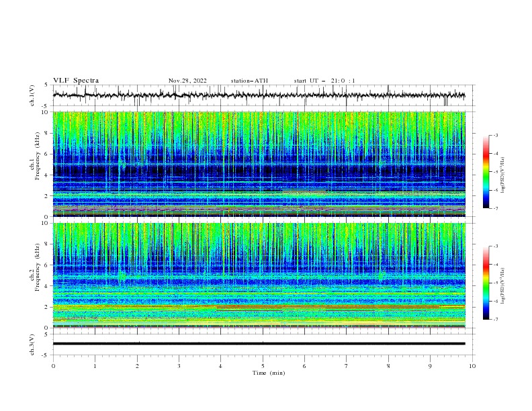Viewport: 532px width, 411px height.
Task: Click the ch.1 voltage waveform trace
Action: coord(259,95)
